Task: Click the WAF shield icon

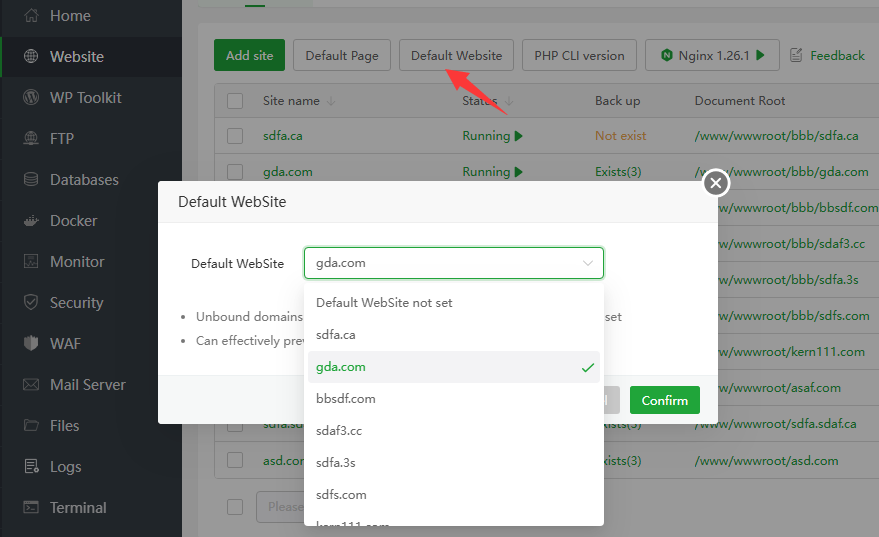Action: coord(31,343)
